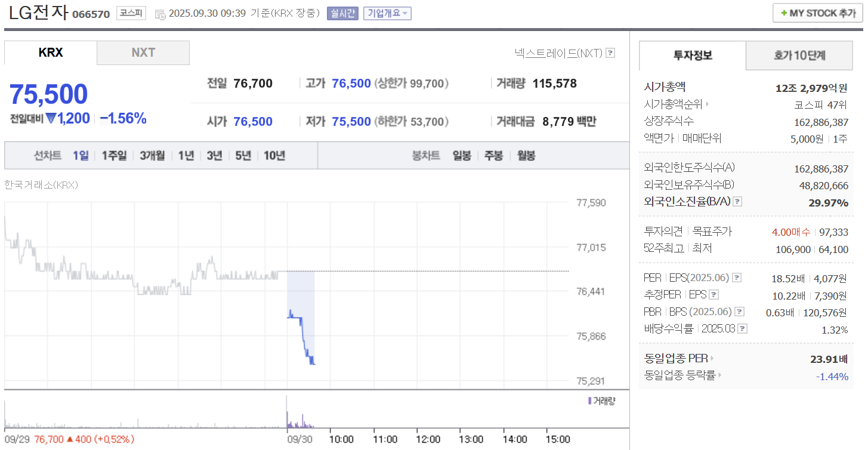The height and width of the screenshot is (450, 868).
Task: Open the 호가 10단계 tab
Action: point(799,56)
